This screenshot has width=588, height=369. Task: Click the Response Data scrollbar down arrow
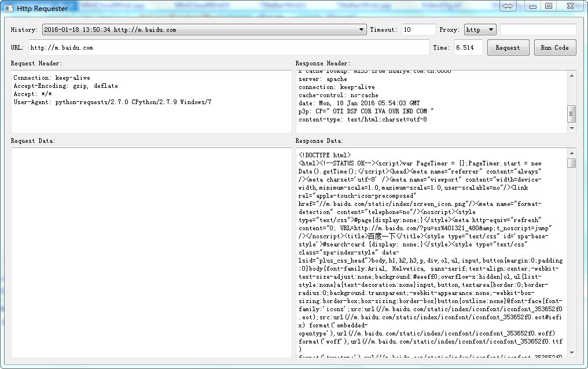[572, 353]
